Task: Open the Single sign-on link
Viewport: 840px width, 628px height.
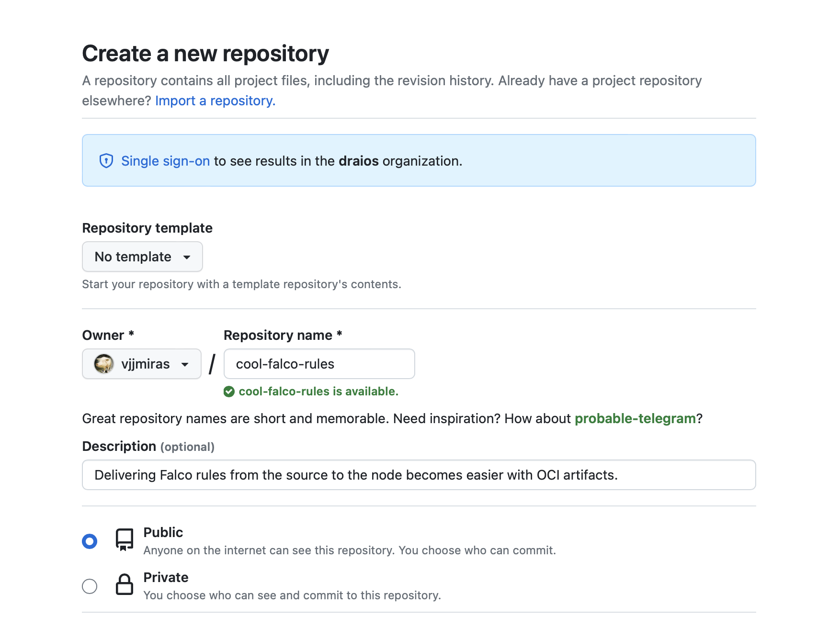Action: pos(165,161)
